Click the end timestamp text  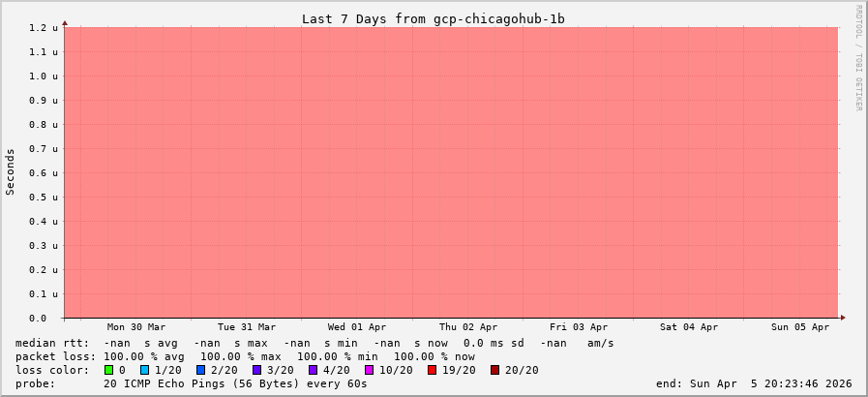(754, 383)
